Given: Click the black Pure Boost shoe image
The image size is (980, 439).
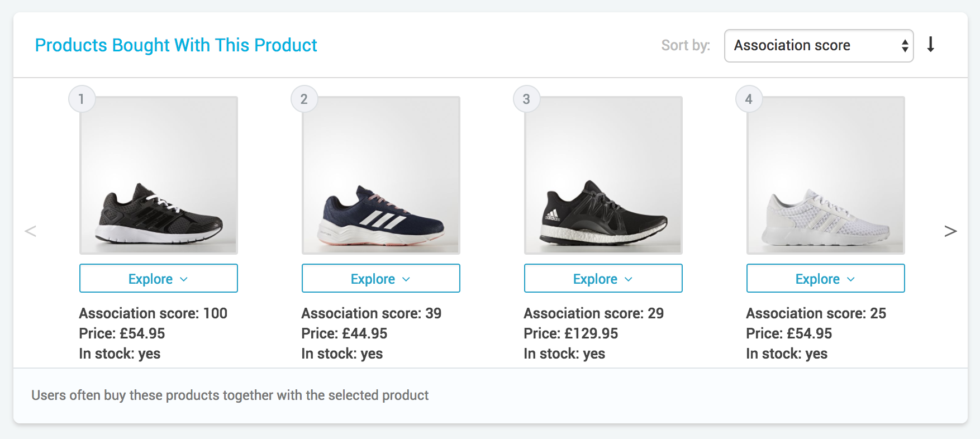Looking at the screenshot, I should tap(603, 175).
